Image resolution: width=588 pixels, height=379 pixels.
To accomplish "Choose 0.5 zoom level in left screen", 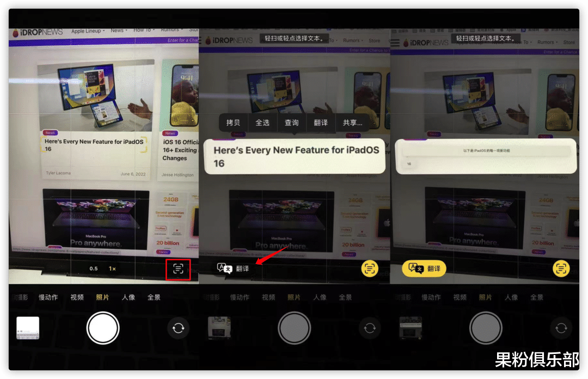I will pyautogui.click(x=94, y=268).
